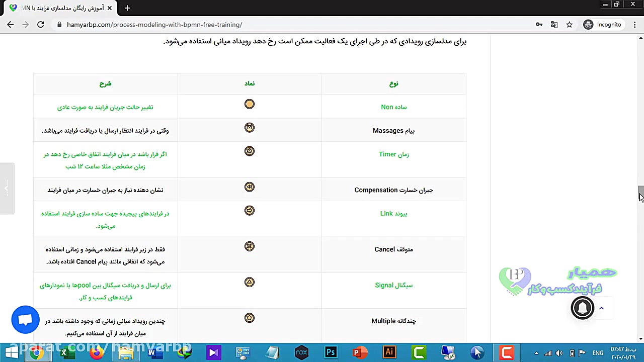Open a new browser tab

click(x=127, y=8)
